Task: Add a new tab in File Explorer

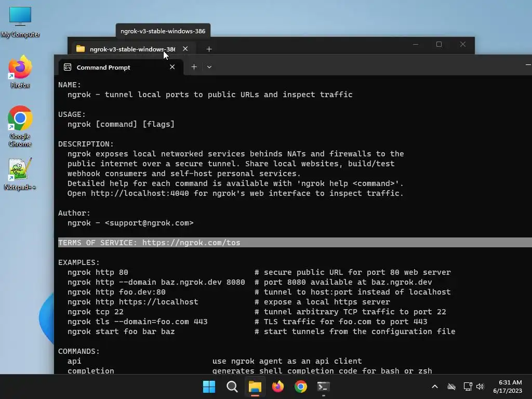Action: pos(209,49)
